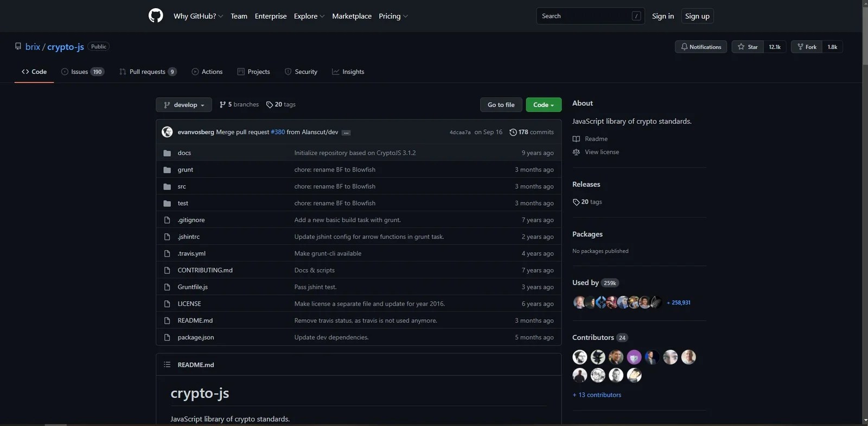Open pull request #380 link
868x426 pixels.
pyautogui.click(x=278, y=132)
